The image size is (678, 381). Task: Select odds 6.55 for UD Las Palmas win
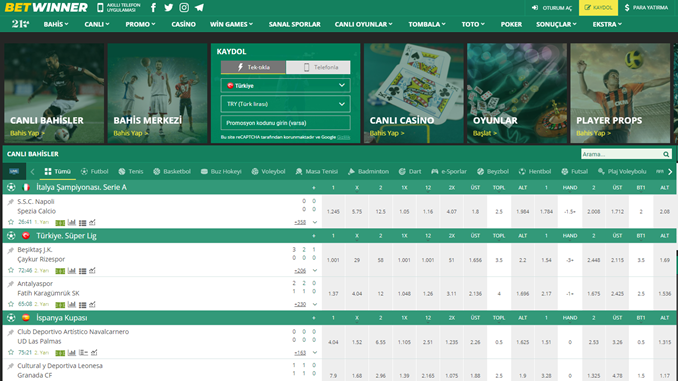pos(381,342)
